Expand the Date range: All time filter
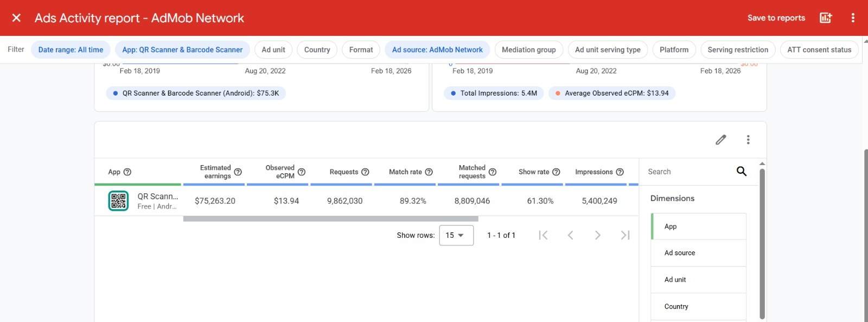 pyautogui.click(x=71, y=50)
